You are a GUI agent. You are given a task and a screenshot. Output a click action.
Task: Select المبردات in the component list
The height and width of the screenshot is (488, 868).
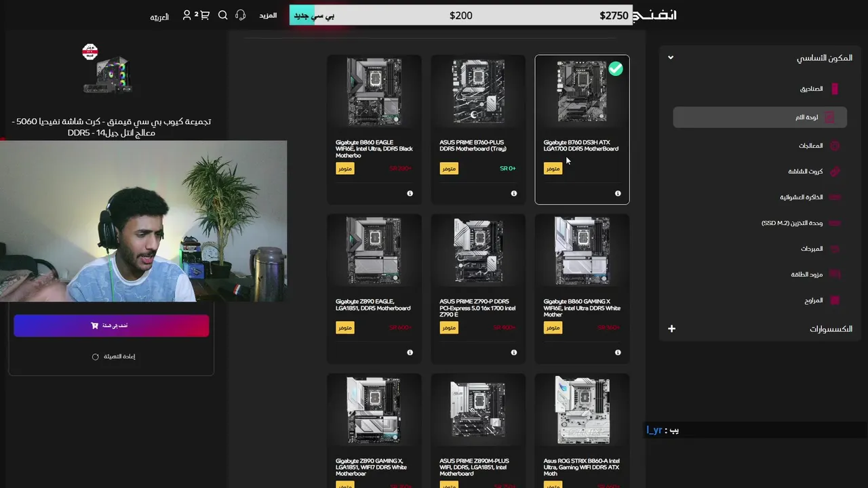pos(812,249)
